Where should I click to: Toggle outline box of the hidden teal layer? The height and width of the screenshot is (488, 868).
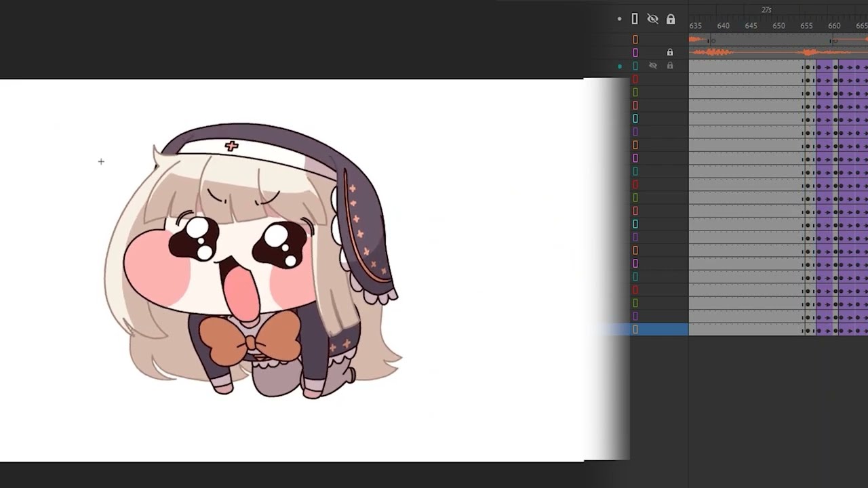click(x=635, y=66)
